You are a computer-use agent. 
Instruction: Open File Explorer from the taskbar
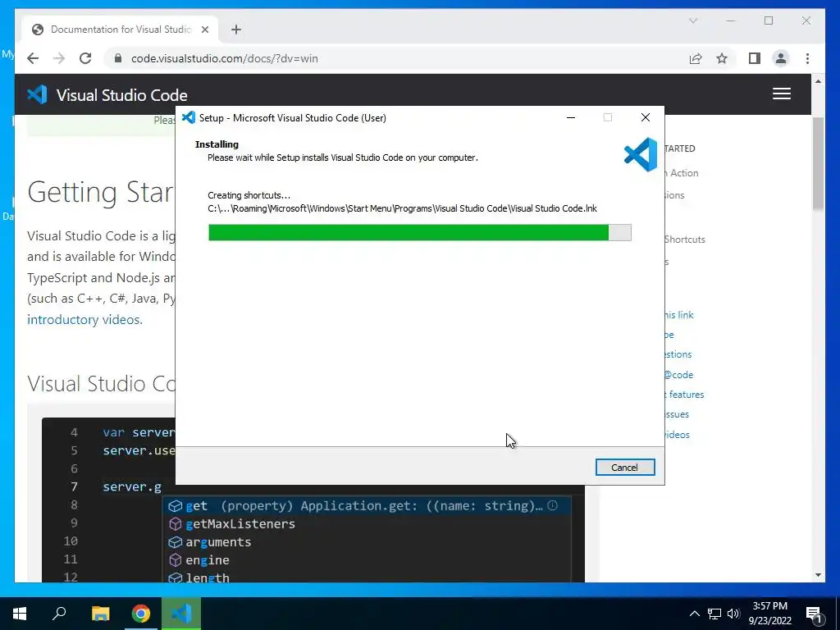coord(100,614)
